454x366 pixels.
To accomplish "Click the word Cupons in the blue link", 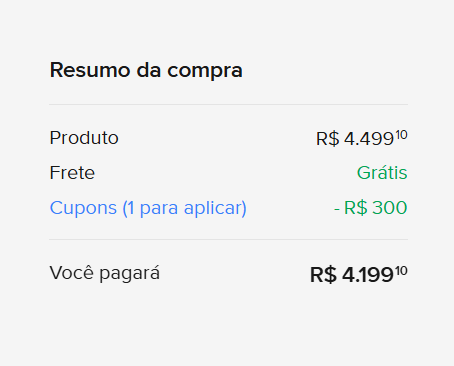I will 83,208.
